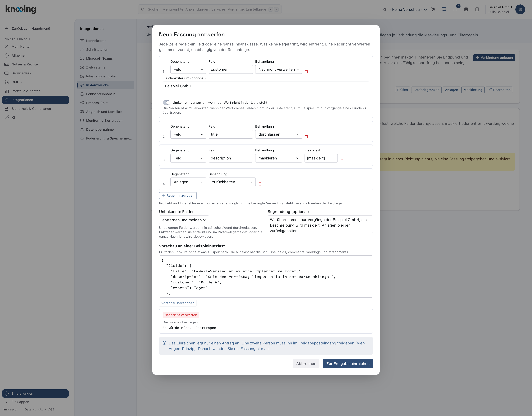Submit with Zur Freigabe einreichen
532x416 pixels.
[348, 364]
